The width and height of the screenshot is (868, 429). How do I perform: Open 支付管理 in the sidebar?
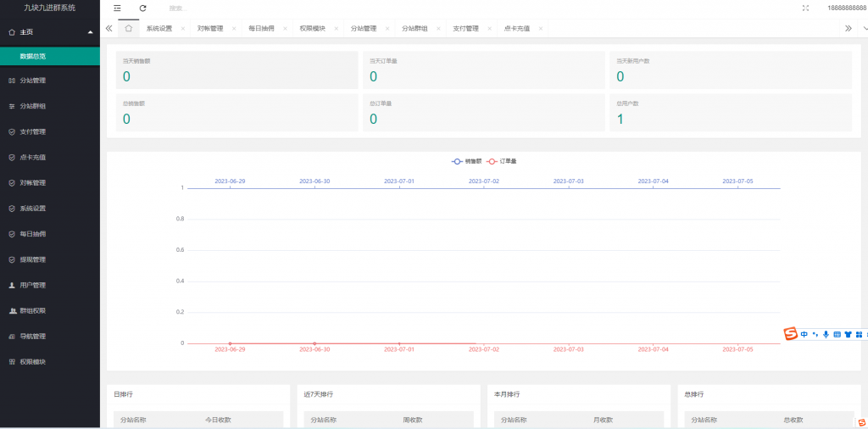click(50, 131)
